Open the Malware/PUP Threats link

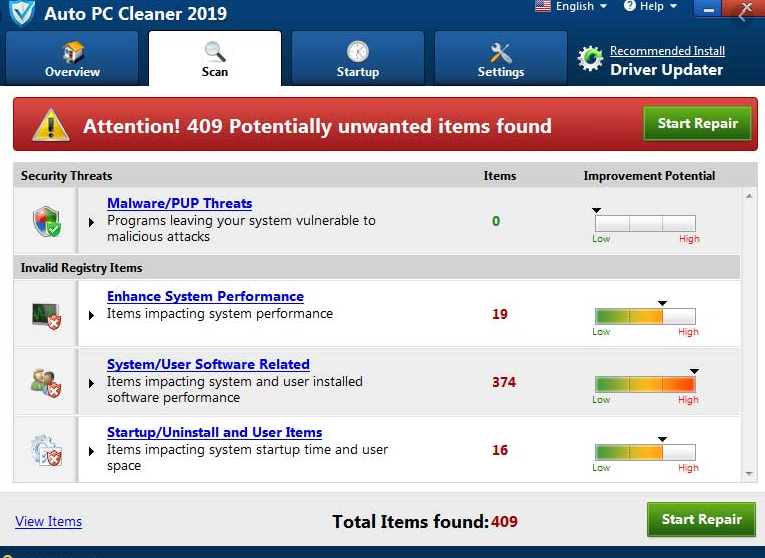click(180, 203)
